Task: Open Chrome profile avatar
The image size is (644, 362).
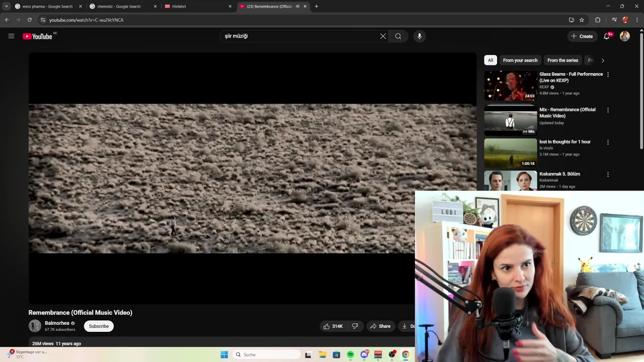Action: 625,20
